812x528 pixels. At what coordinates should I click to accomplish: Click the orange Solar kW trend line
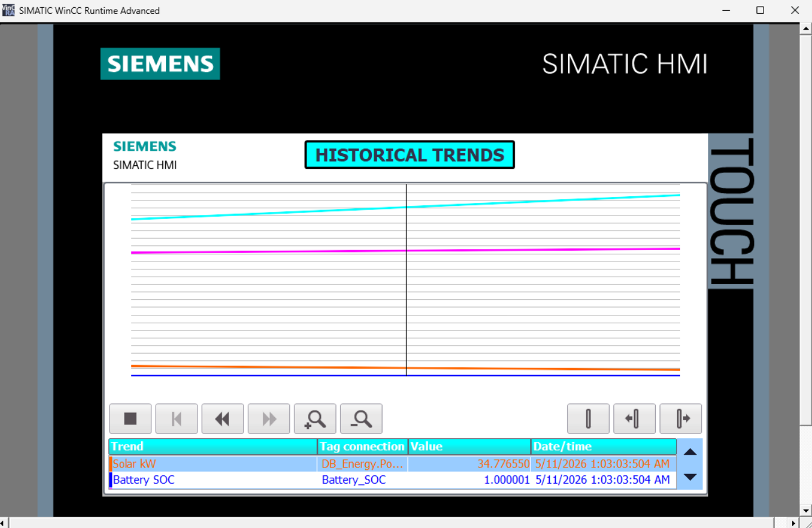[x=406, y=368]
